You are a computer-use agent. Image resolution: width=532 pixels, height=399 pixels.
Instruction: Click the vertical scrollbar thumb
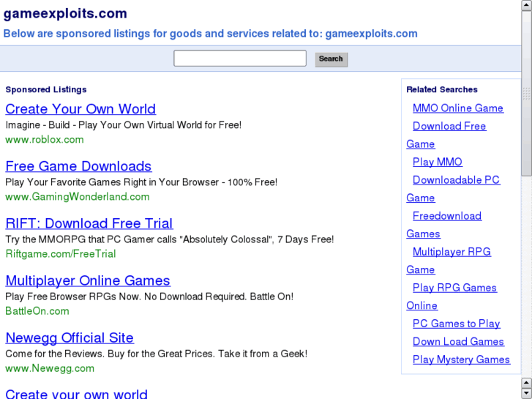pyautogui.click(x=527, y=94)
